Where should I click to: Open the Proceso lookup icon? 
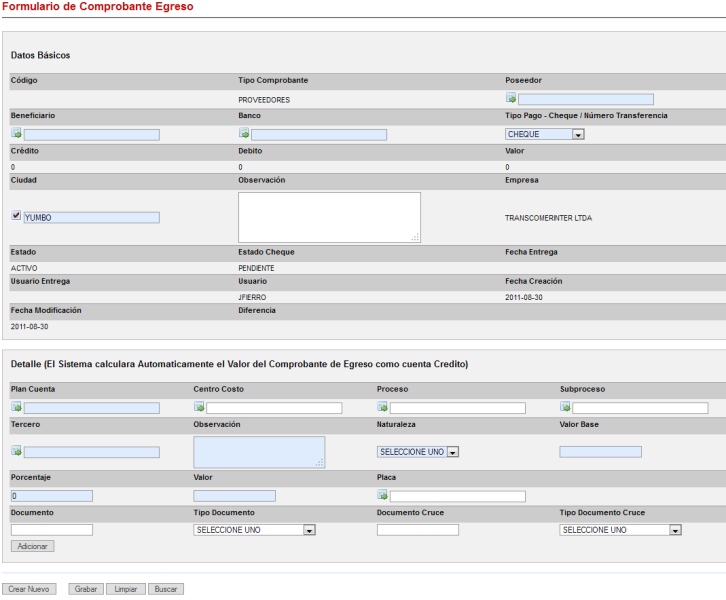click(x=383, y=408)
